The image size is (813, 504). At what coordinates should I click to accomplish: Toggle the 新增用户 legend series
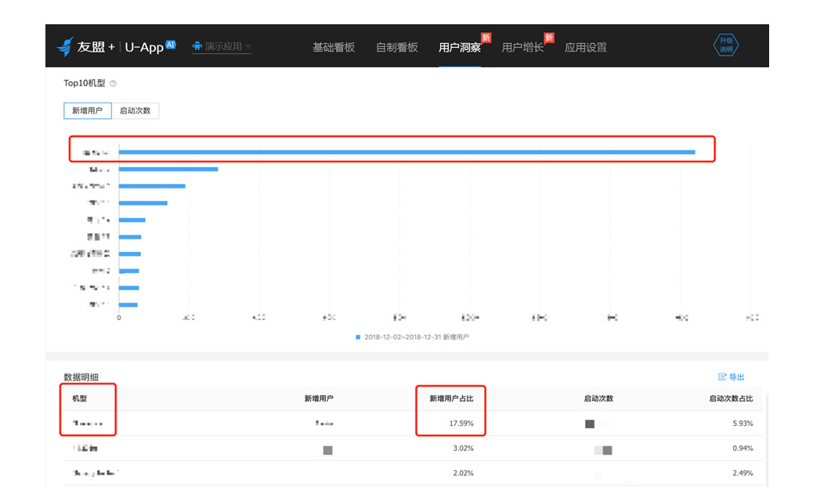[x=412, y=337]
